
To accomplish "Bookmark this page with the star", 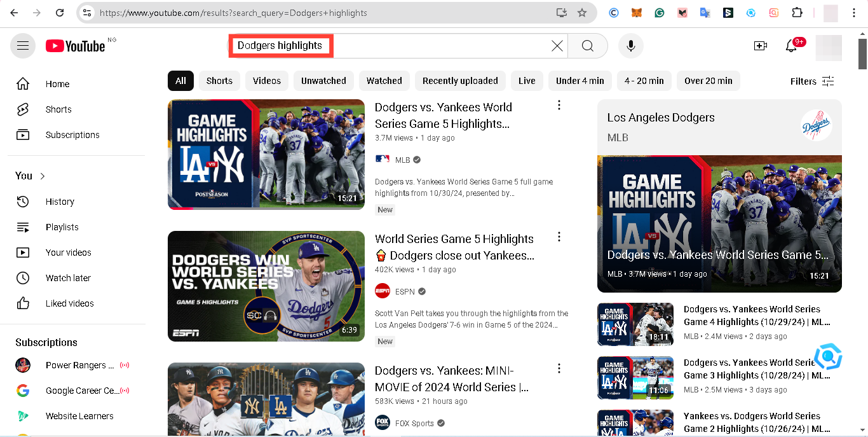I will coord(581,13).
